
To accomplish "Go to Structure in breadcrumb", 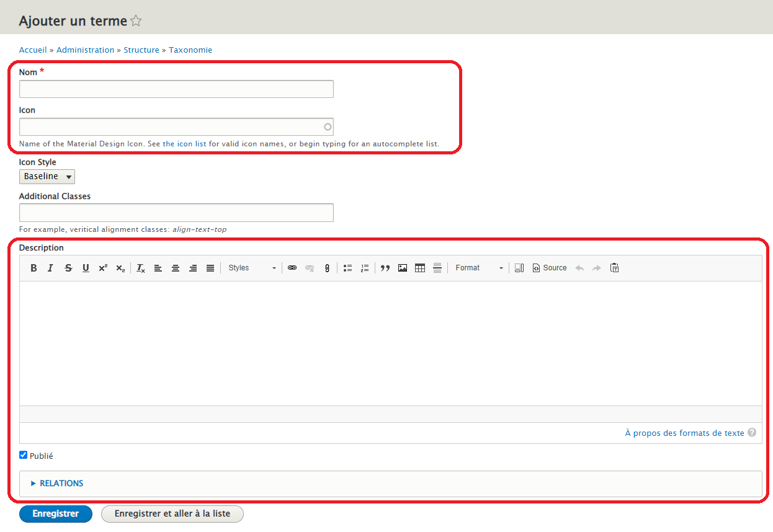I will coord(141,50).
